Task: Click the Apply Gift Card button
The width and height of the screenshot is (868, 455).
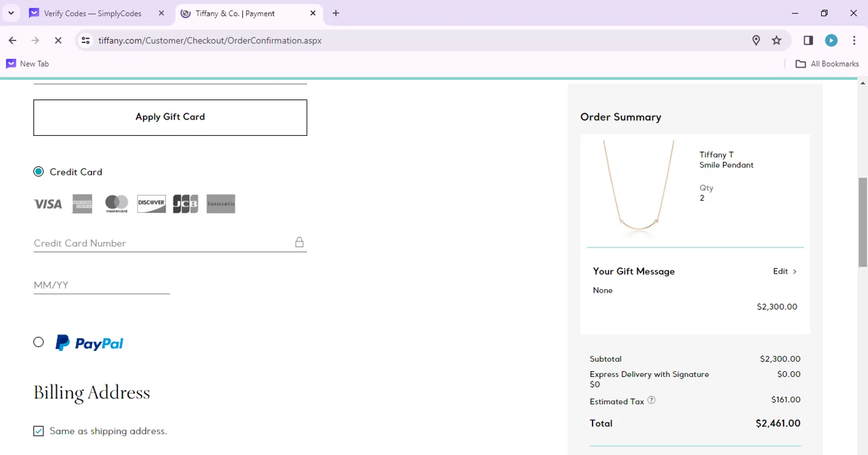Action: [x=170, y=117]
